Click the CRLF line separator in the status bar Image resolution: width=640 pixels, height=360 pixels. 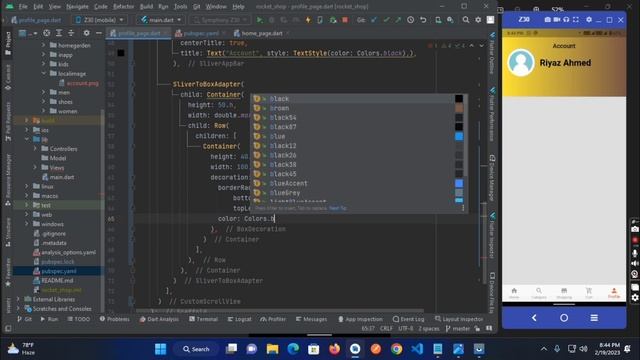click(386, 329)
